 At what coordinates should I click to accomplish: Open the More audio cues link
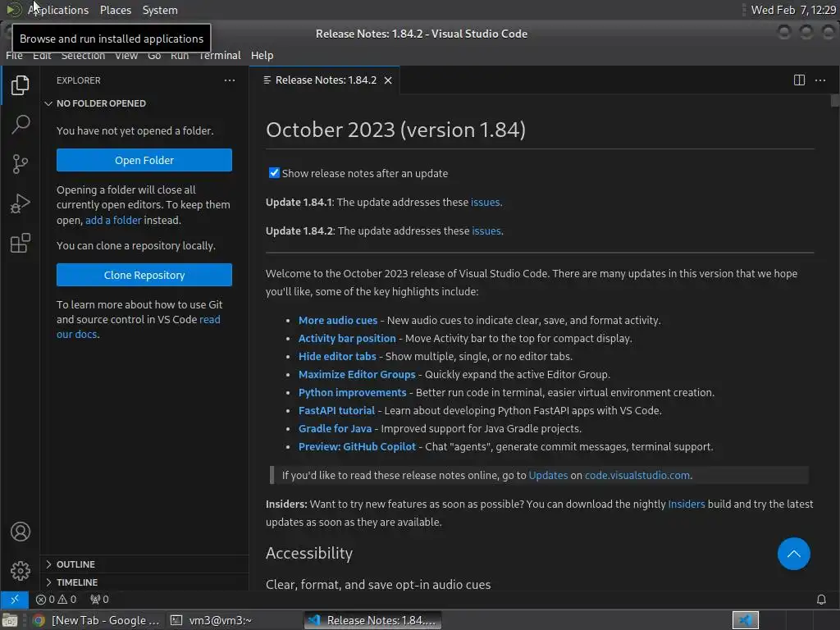(x=337, y=321)
